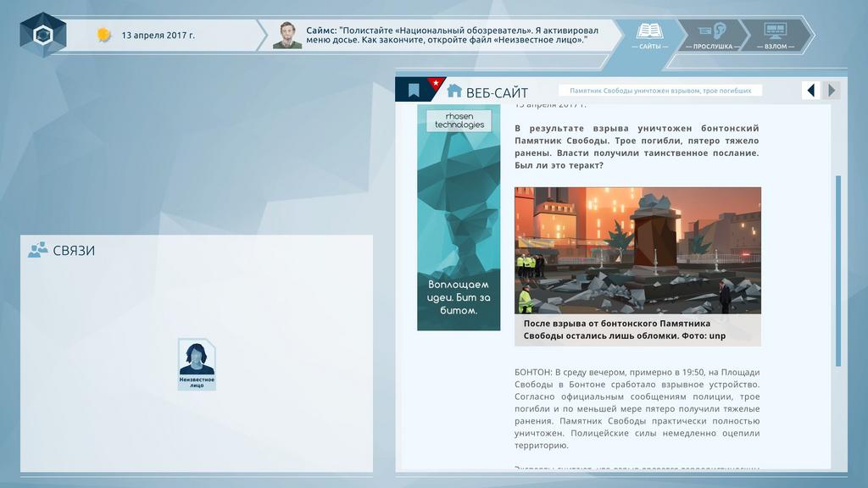Click the sun weather icon beside the date

(x=103, y=35)
